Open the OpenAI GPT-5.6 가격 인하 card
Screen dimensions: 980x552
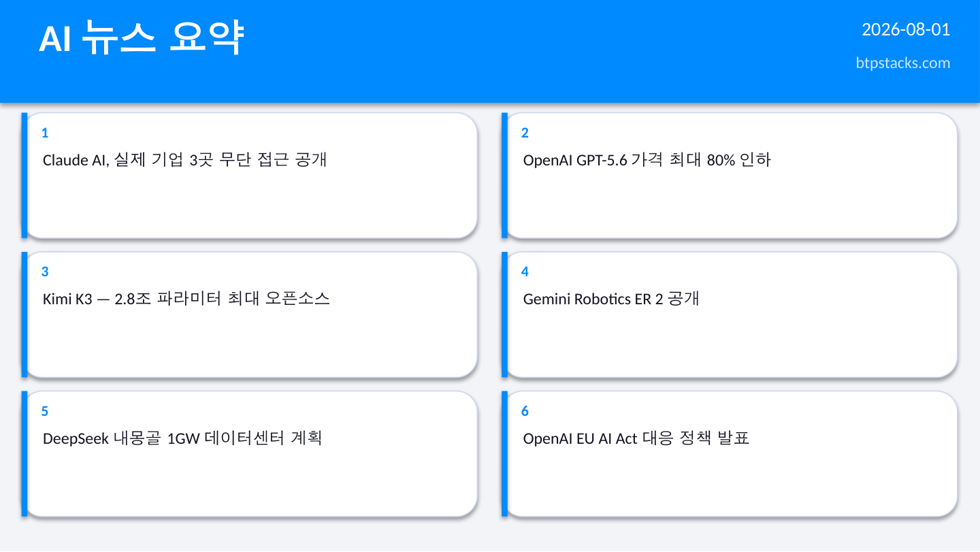(730, 176)
